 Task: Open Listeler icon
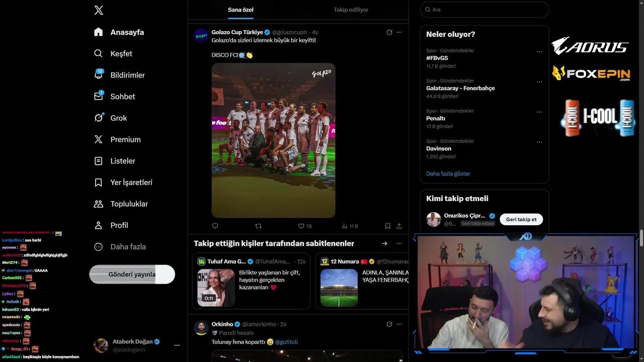99,161
